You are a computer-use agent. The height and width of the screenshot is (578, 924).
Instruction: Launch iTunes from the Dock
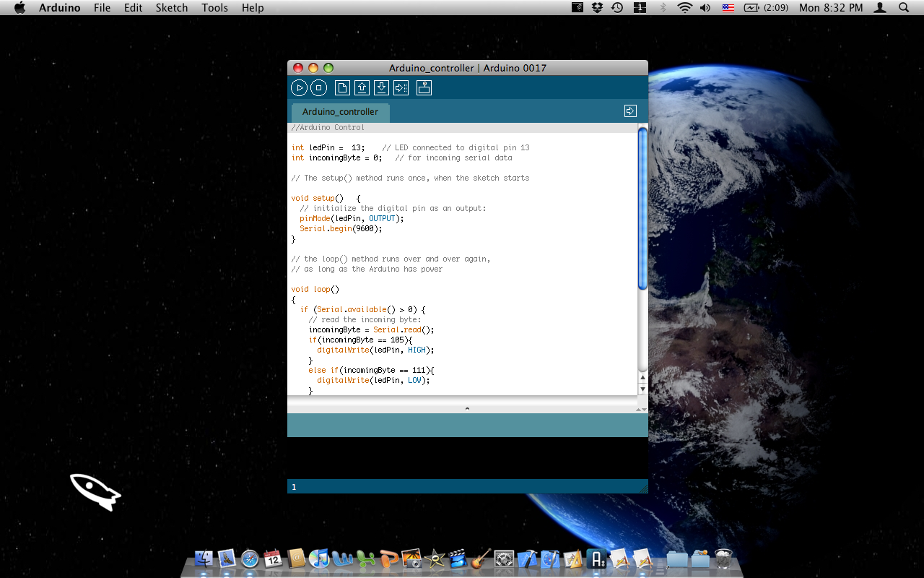pyautogui.click(x=319, y=558)
